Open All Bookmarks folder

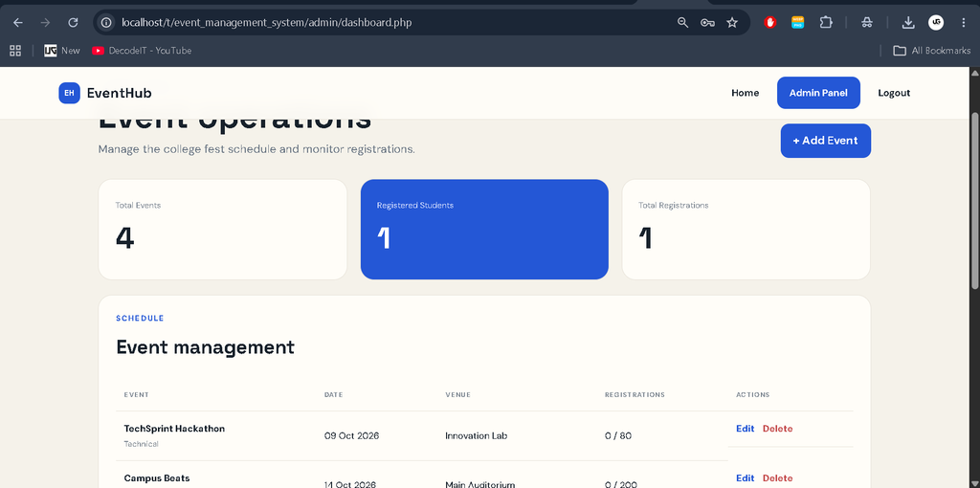coord(932,51)
